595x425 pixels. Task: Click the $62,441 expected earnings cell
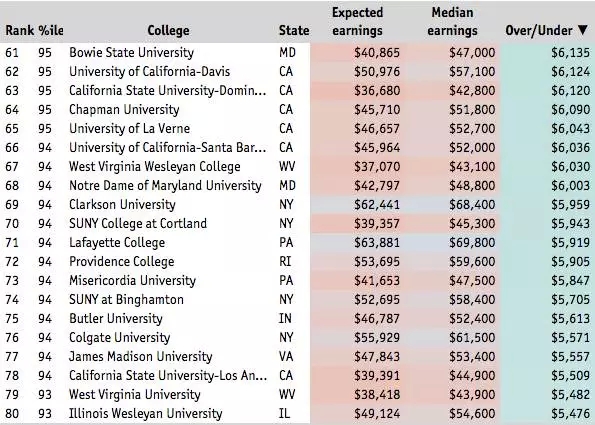click(376, 205)
